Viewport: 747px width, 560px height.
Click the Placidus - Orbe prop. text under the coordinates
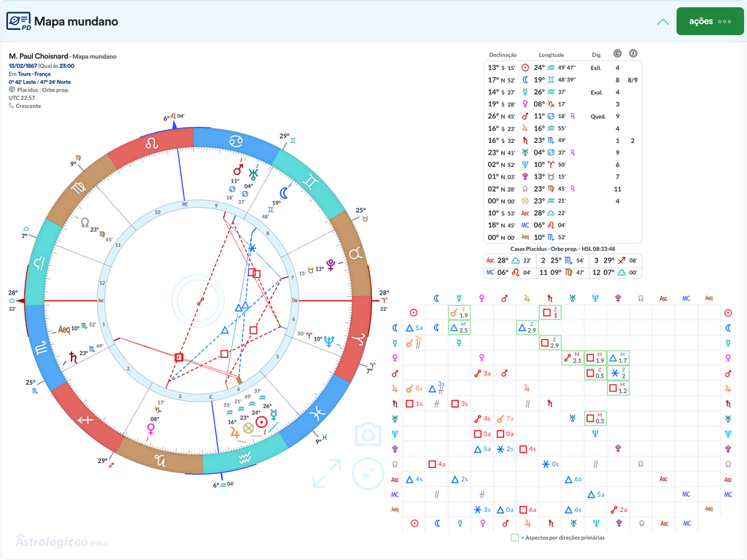click(x=43, y=90)
